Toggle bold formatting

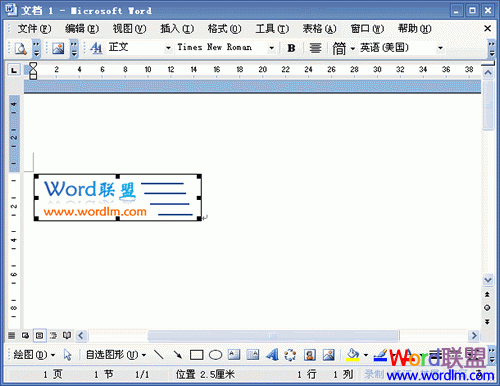coord(291,48)
